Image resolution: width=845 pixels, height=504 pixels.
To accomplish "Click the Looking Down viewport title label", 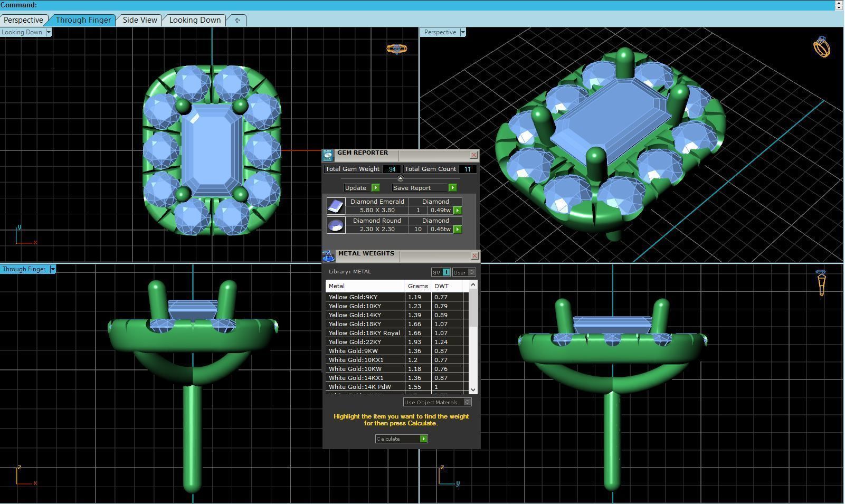I will pos(22,32).
